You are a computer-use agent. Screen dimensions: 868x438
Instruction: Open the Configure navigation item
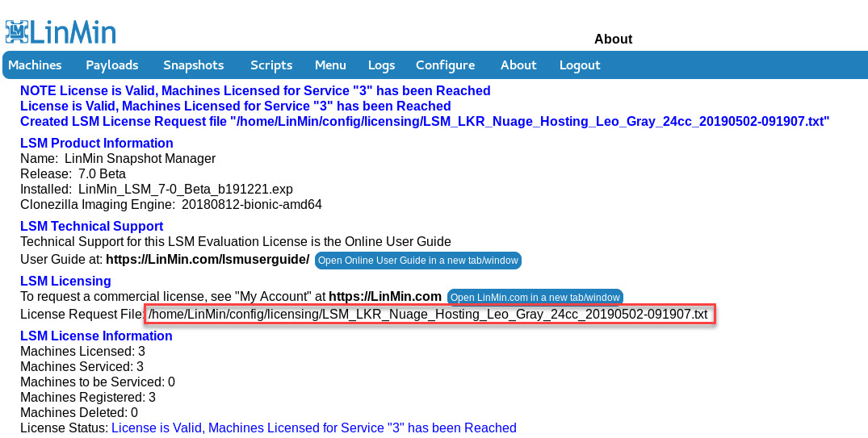[x=445, y=65]
